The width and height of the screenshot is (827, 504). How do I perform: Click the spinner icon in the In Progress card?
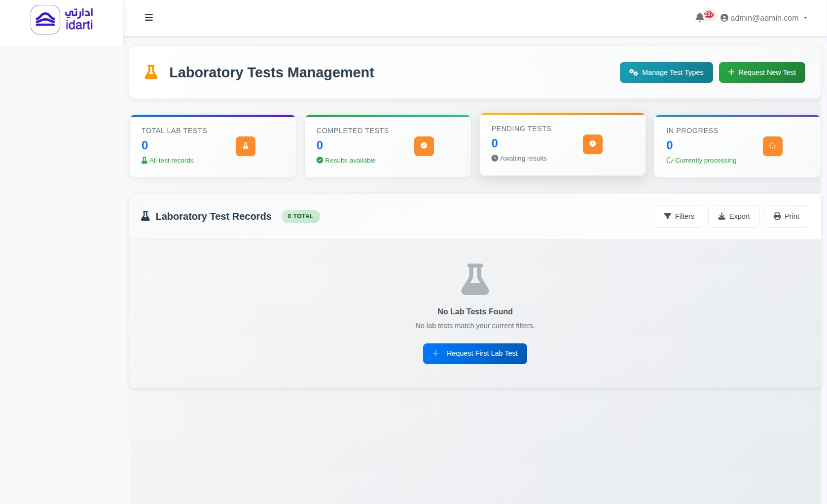coord(772,146)
